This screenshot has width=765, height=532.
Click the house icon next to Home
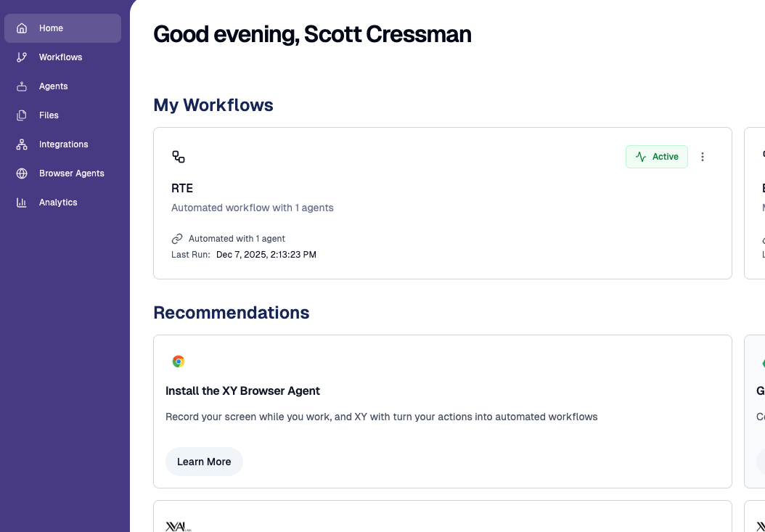pyautogui.click(x=21, y=28)
